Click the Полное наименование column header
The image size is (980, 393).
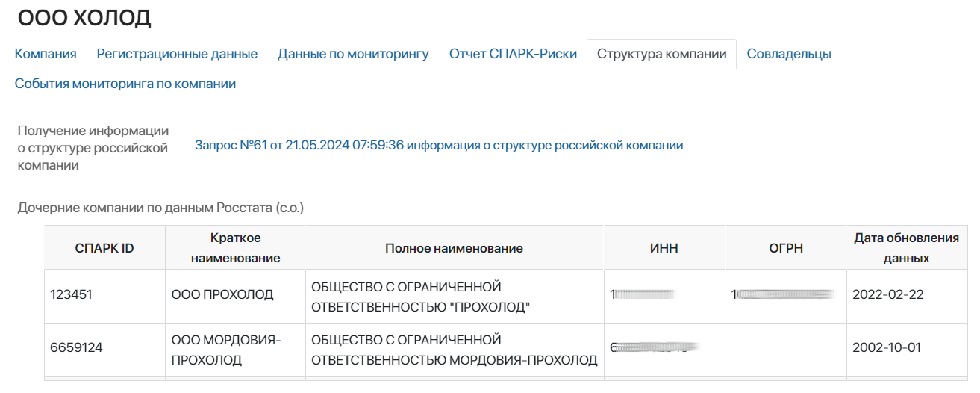[455, 248]
